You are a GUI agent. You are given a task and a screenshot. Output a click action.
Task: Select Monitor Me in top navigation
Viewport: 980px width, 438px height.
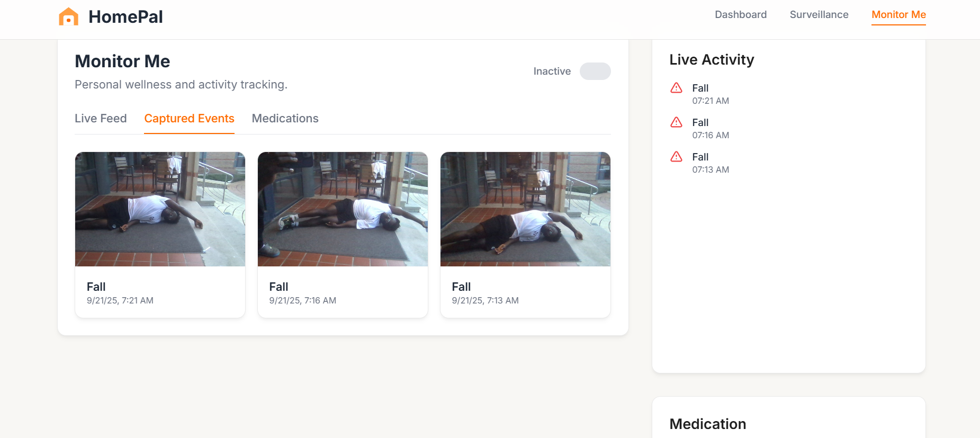pos(898,15)
